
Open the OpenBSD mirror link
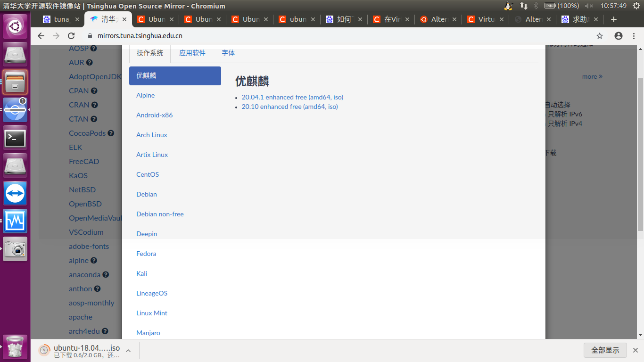click(x=85, y=204)
